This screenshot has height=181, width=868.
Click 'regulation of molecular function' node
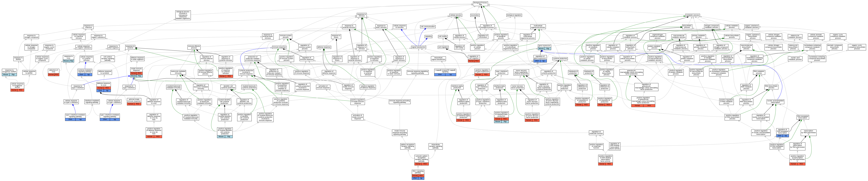coord(596,133)
